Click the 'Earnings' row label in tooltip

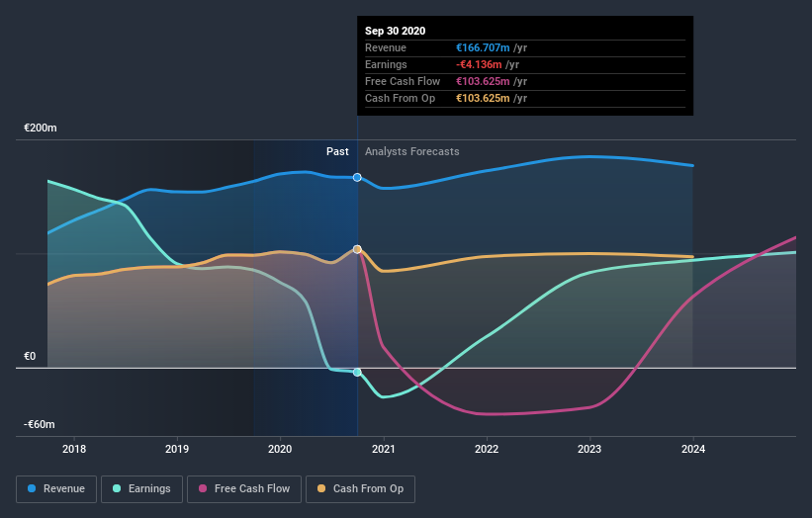386,64
